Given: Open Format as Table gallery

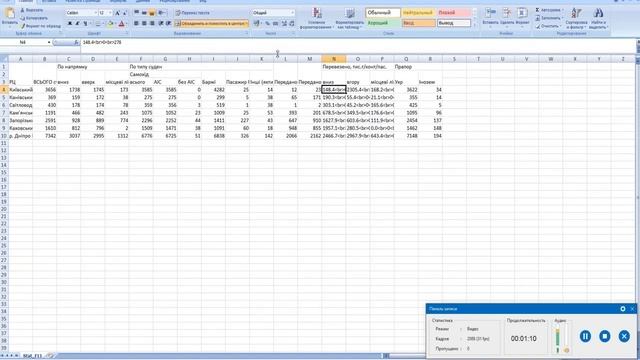Looking at the screenshot, I should click(x=349, y=18).
